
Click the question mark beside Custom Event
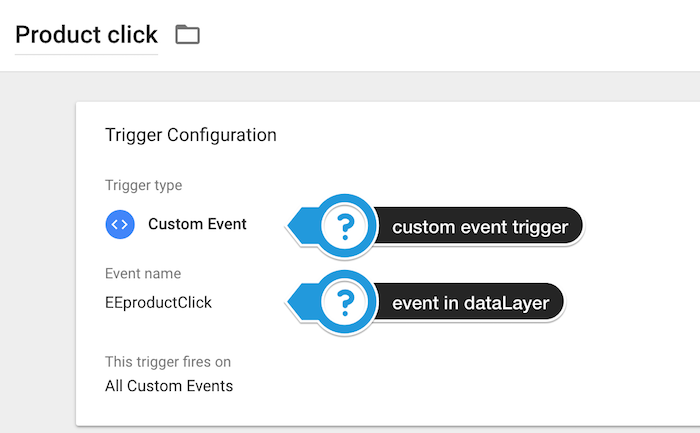point(346,226)
